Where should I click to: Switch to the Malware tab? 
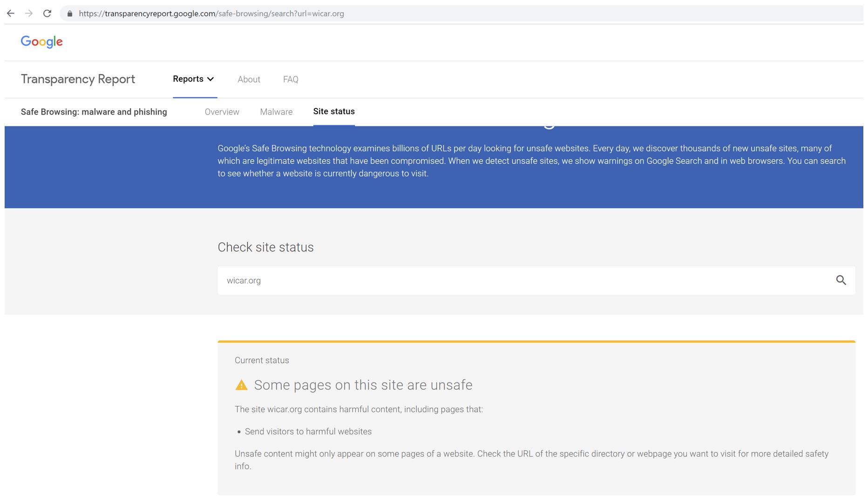pyautogui.click(x=276, y=112)
